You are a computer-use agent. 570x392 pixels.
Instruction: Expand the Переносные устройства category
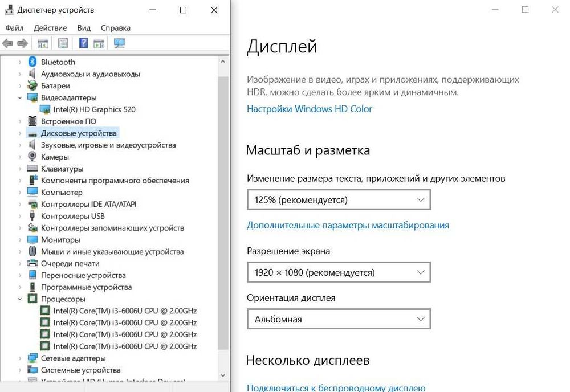[x=19, y=275]
